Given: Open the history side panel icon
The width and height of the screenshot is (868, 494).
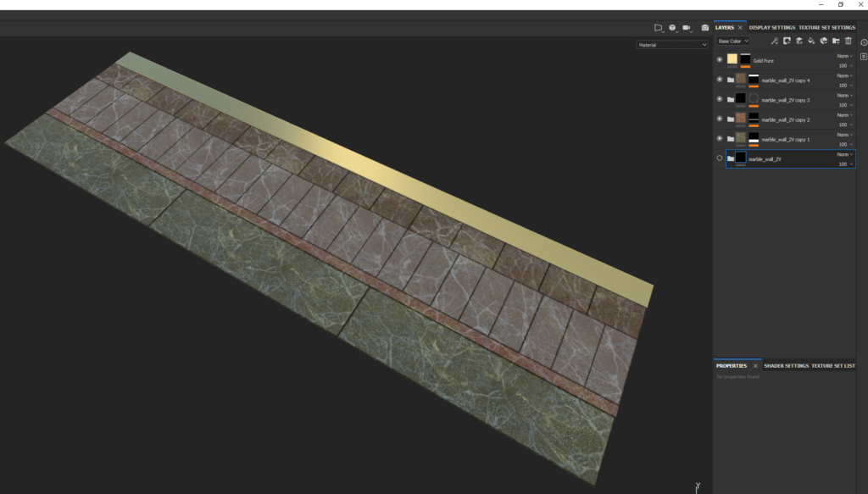Looking at the screenshot, I should 863,42.
